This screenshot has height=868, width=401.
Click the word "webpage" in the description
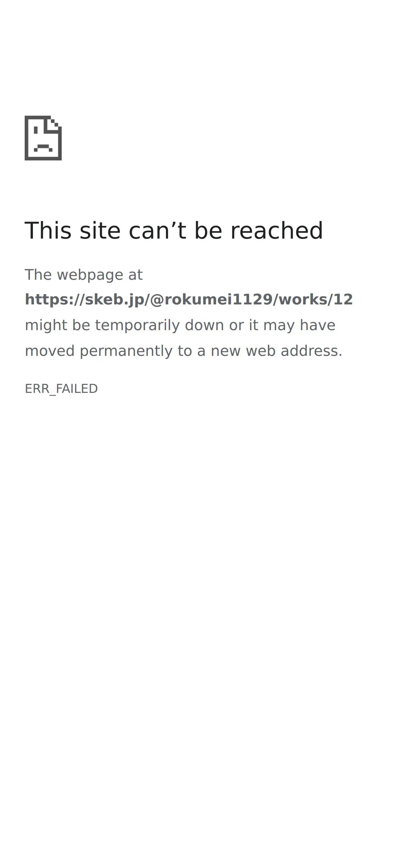90,275
